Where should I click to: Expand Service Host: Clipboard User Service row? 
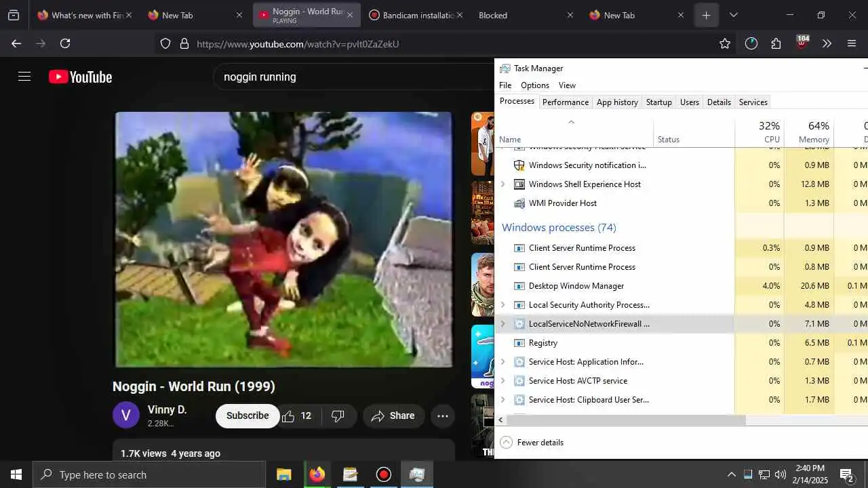502,400
